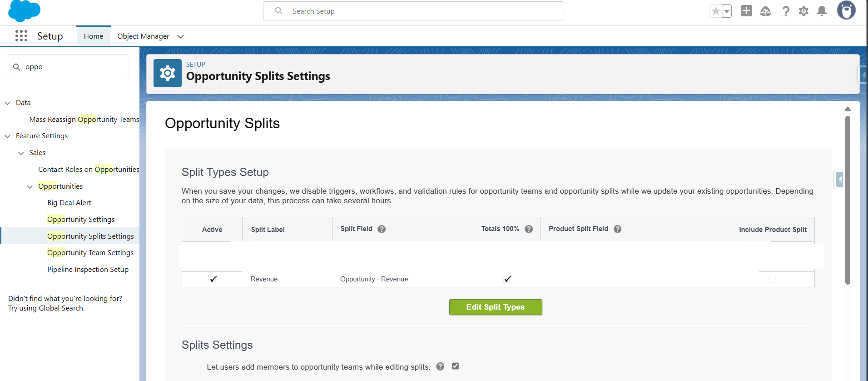Screen dimensions: 868x381
Task: Open the user profile avatar
Action: [846, 10]
